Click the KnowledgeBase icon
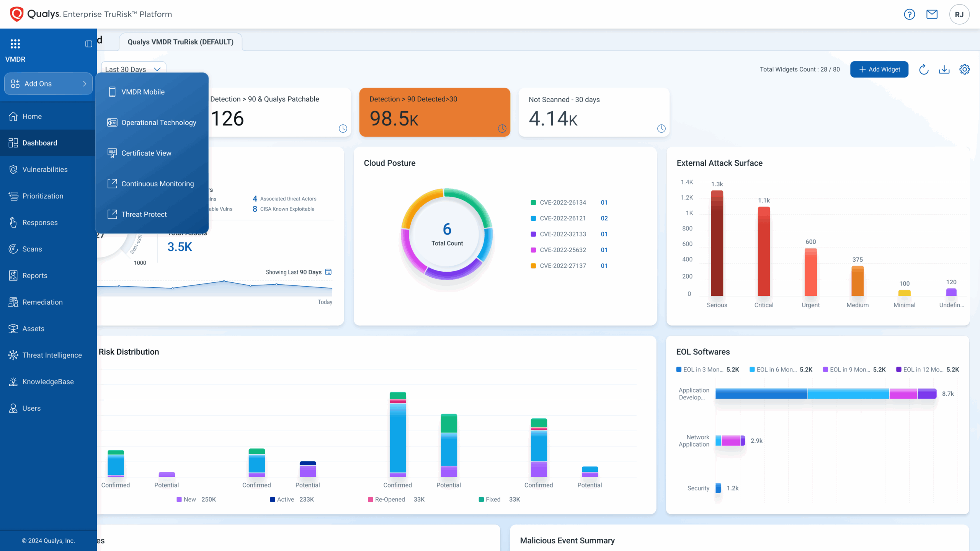980x551 pixels. click(13, 381)
